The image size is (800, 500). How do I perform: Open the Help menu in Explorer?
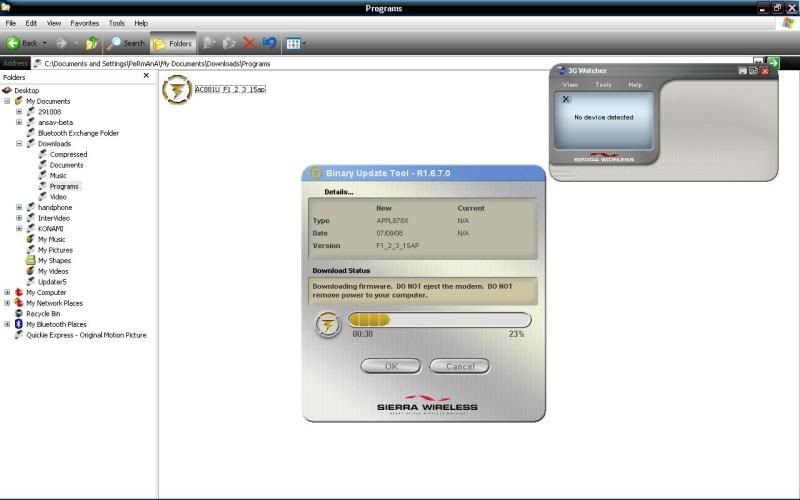point(141,23)
